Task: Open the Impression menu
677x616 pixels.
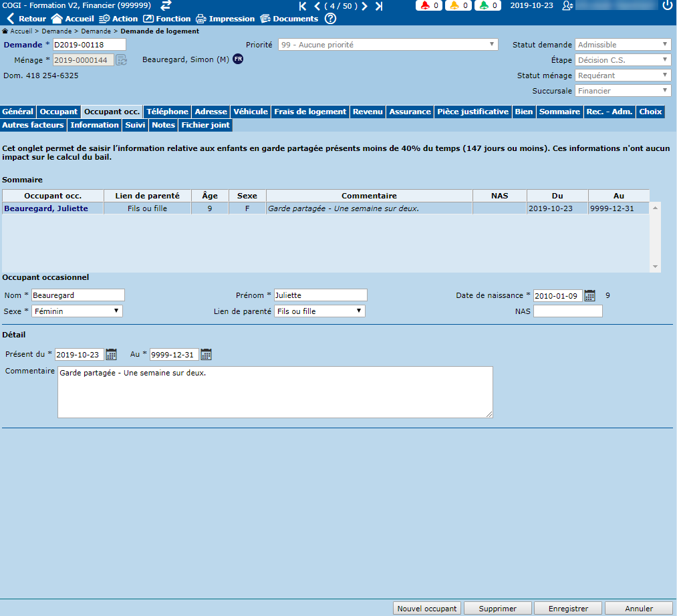Action: pyautogui.click(x=225, y=19)
